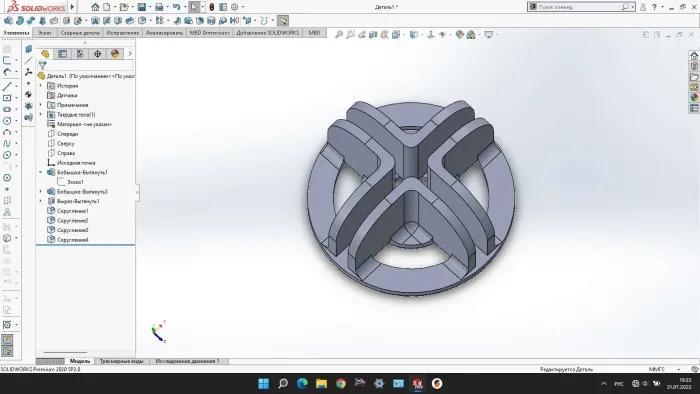Open Google Chrome from the taskbar
This screenshot has height=394, width=700.
tap(341, 383)
